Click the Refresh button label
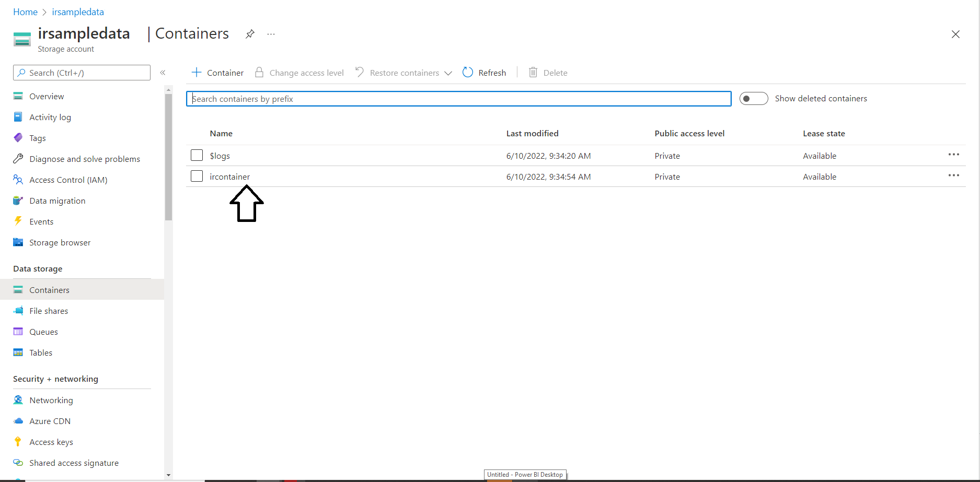This screenshot has height=482, width=980. (492, 73)
